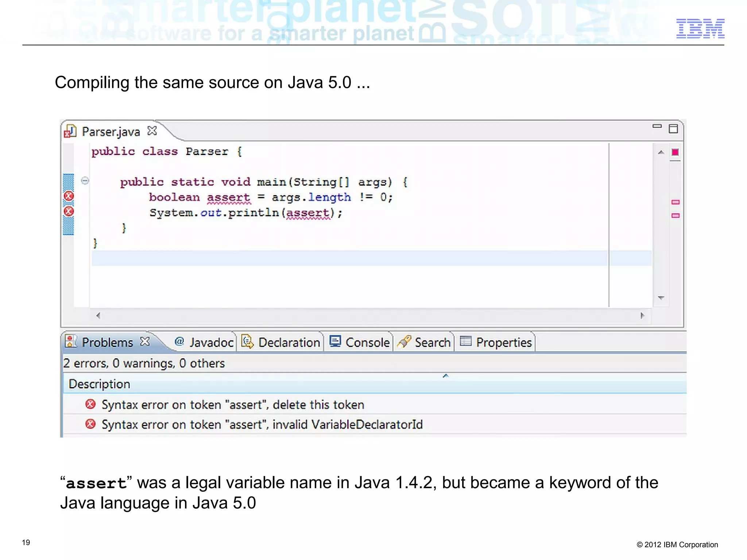Click the editor vertical scroll up arrow
Image resolution: width=747 pixels, height=560 pixels.
tap(661, 152)
